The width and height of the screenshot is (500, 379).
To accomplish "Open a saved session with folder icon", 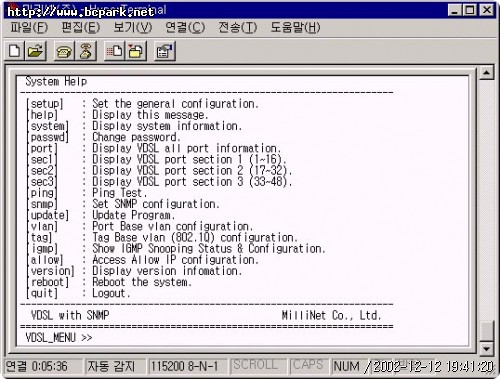I will [x=35, y=51].
